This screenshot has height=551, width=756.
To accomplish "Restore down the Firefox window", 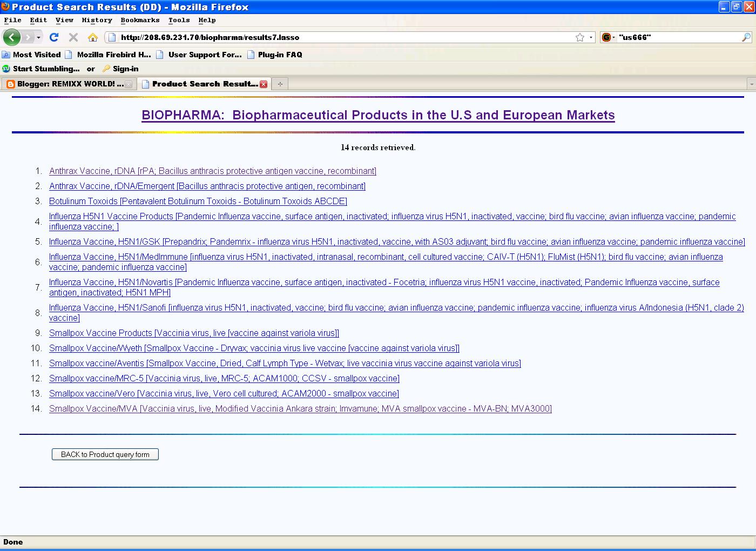I will [737, 7].
